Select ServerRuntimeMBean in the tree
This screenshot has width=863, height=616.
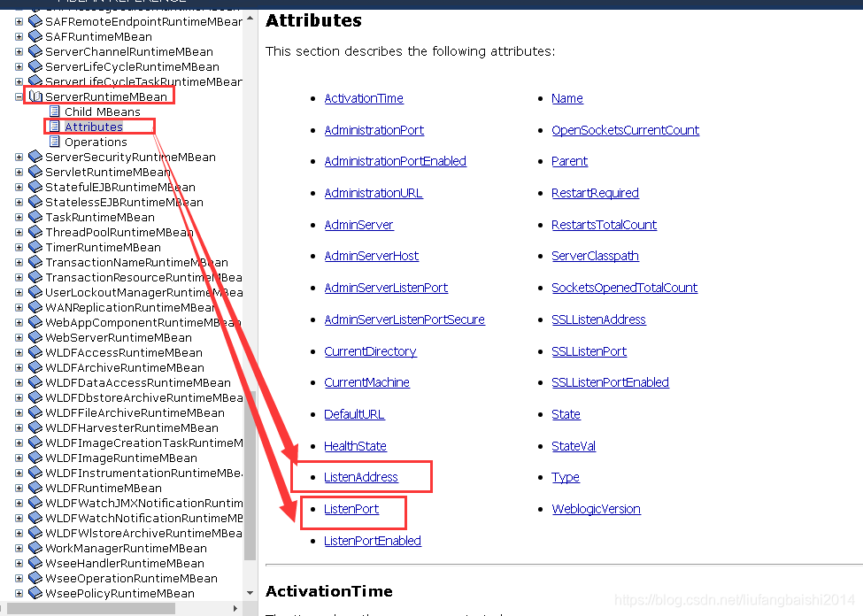pos(105,96)
